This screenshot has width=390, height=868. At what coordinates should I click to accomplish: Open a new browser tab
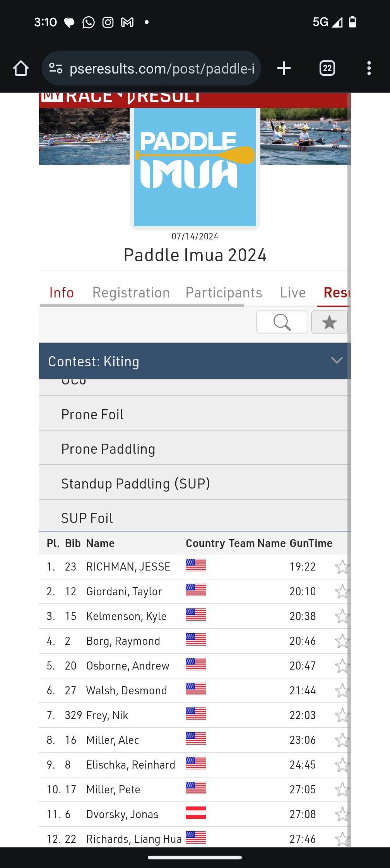(x=284, y=68)
